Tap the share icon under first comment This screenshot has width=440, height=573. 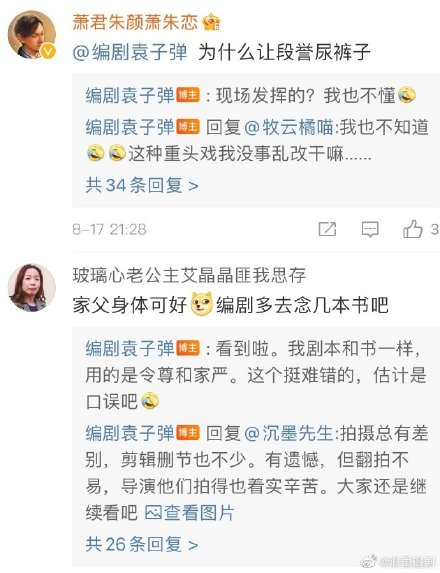pyautogui.click(x=327, y=229)
